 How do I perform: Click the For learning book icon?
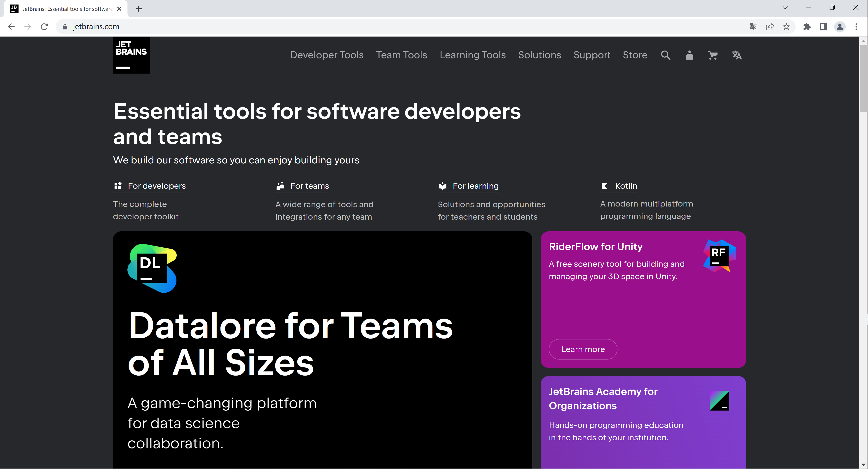coord(442,186)
